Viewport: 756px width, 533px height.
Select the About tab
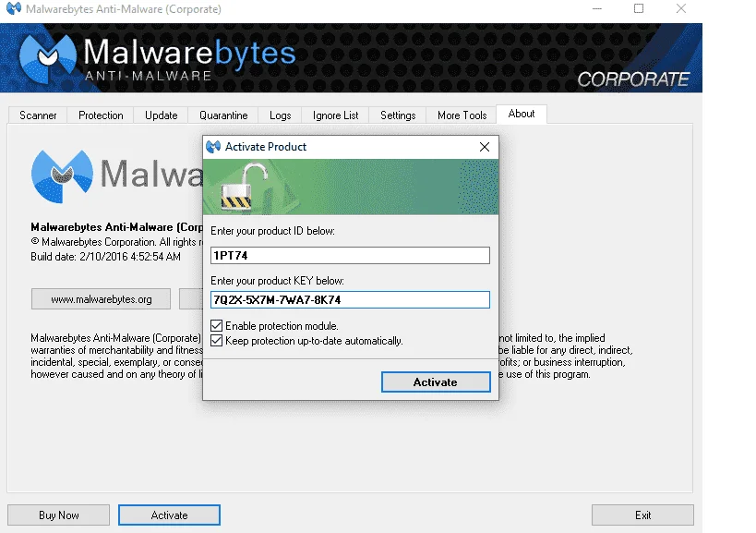tap(522, 115)
